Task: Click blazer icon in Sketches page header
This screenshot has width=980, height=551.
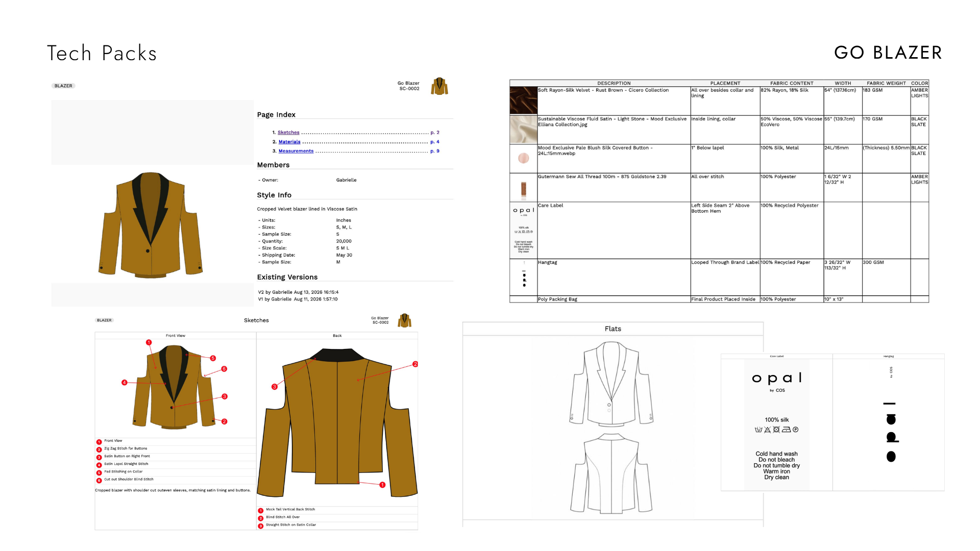Action: click(x=405, y=320)
